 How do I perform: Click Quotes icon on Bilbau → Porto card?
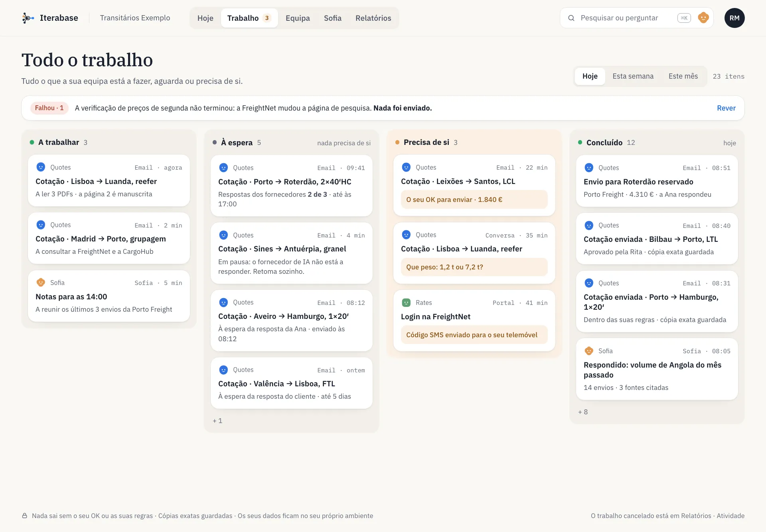click(x=589, y=225)
